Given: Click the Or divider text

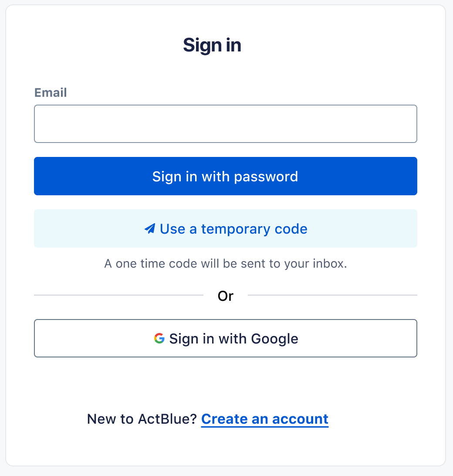Looking at the screenshot, I should pos(225,296).
